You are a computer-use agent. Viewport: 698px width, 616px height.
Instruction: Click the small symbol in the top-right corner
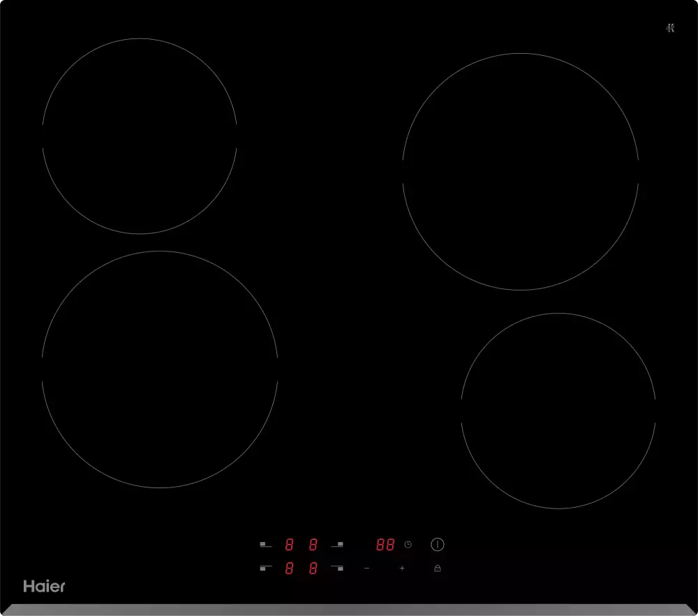tap(670, 28)
